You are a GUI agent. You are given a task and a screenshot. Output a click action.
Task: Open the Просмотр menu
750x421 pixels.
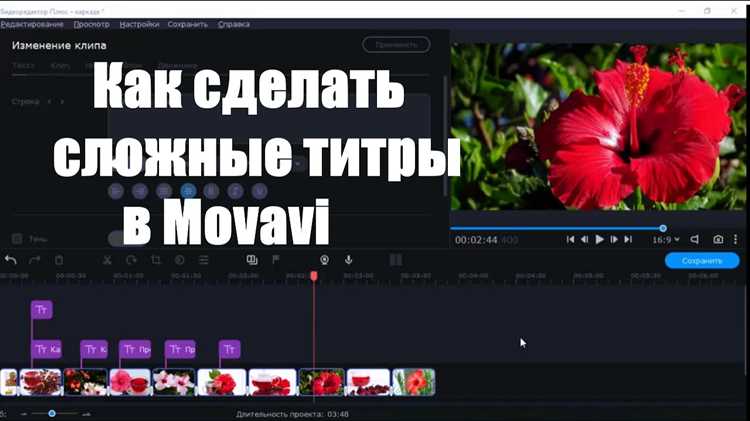[91, 24]
